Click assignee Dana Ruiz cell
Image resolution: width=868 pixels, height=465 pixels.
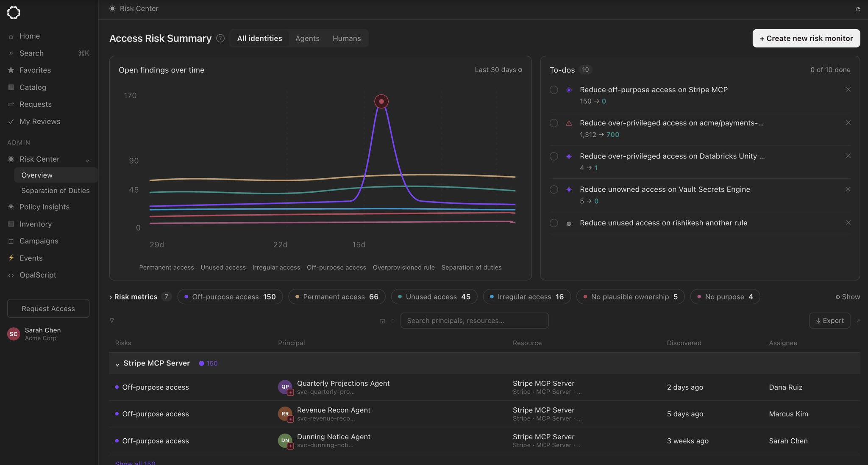point(786,387)
